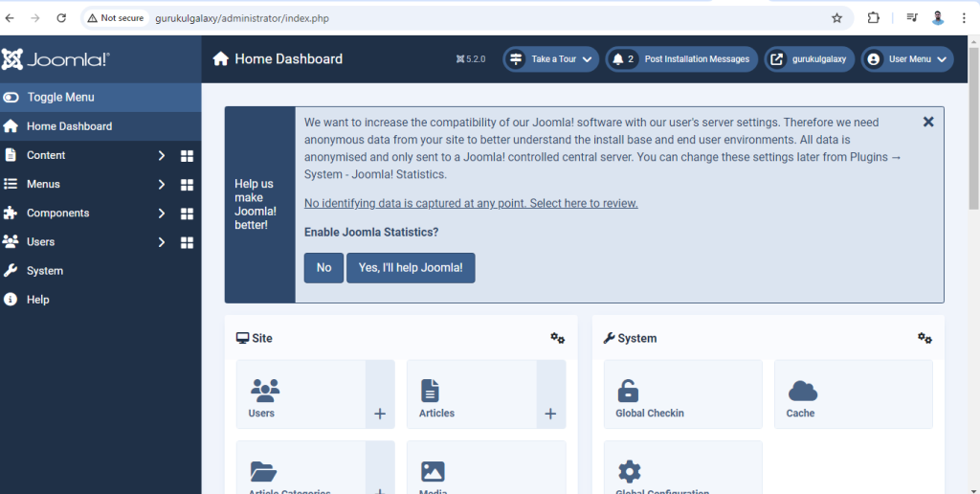Open Chrome three-dot menu
Image resolution: width=980 pixels, height=494 pixels.
[x=965, y=18]
